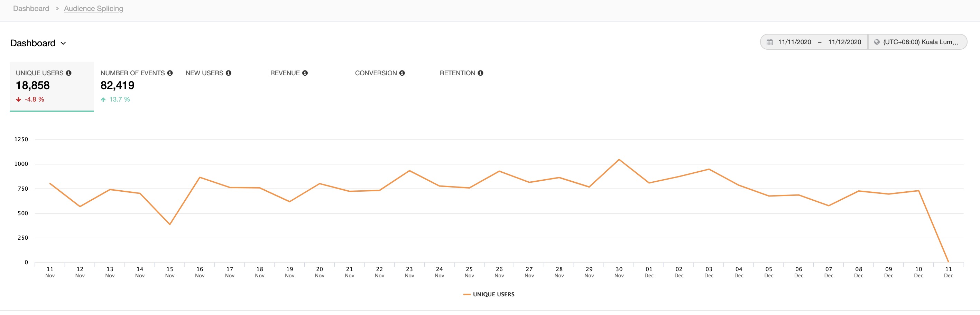Viewport: 980px width, 315px height.
Task: Click info icon beside Retention
Action: (x=480, y=73)
